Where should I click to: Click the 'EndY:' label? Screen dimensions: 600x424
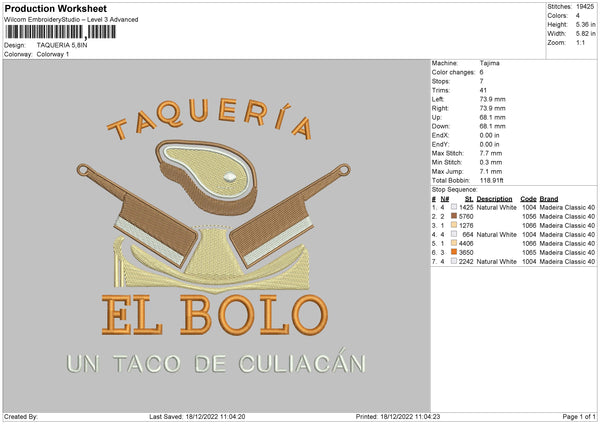(440, 144)
